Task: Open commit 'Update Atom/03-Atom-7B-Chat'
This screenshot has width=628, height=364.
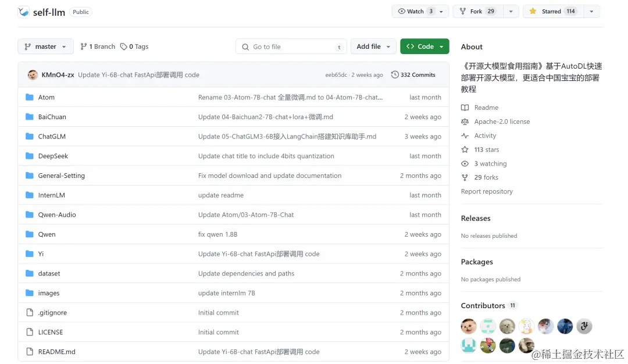Action: point(246,215)
